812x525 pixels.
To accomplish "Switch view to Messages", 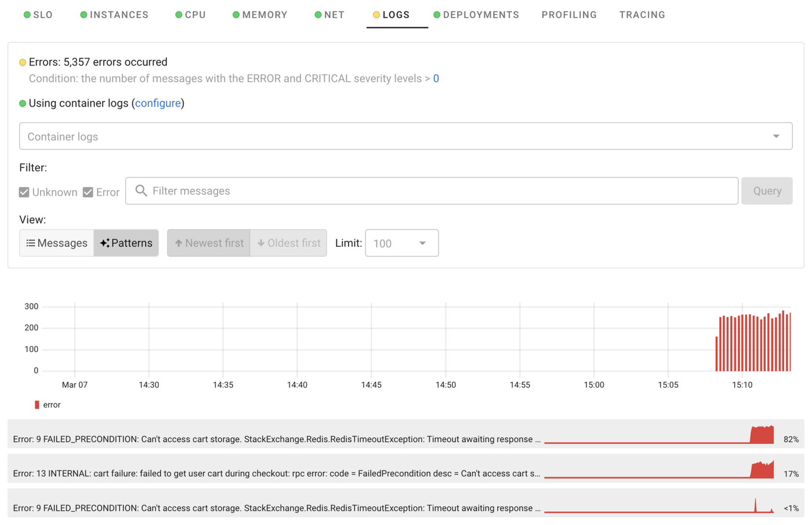I will click(57, 243).
